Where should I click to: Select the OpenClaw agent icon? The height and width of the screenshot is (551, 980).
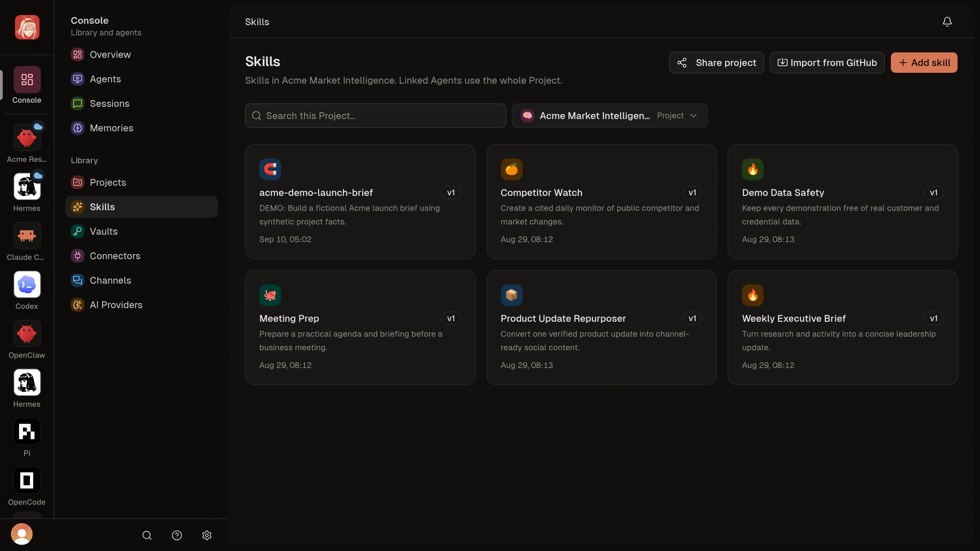point(27,333)
